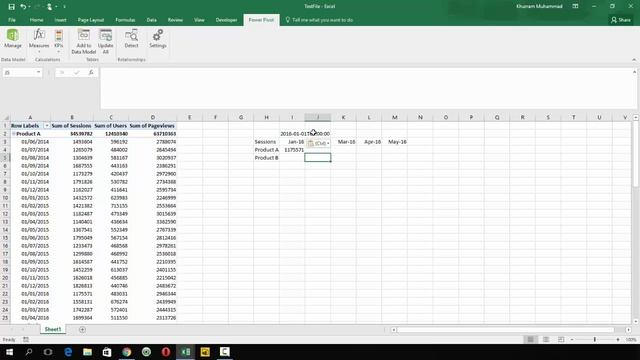Viewport: 640px width, 360px height.
Task: Click the Insert Function fx button
Action: click(x=91, y=73)
